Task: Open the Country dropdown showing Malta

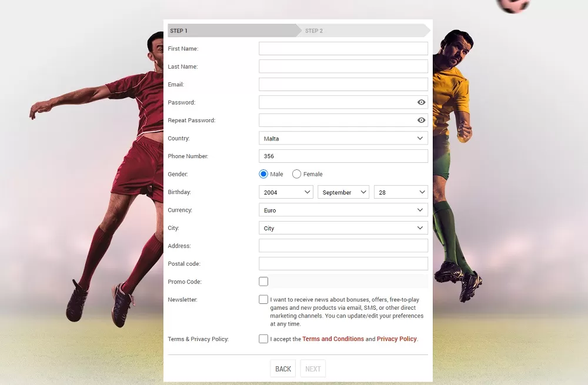Action: [x=343, y=139]
